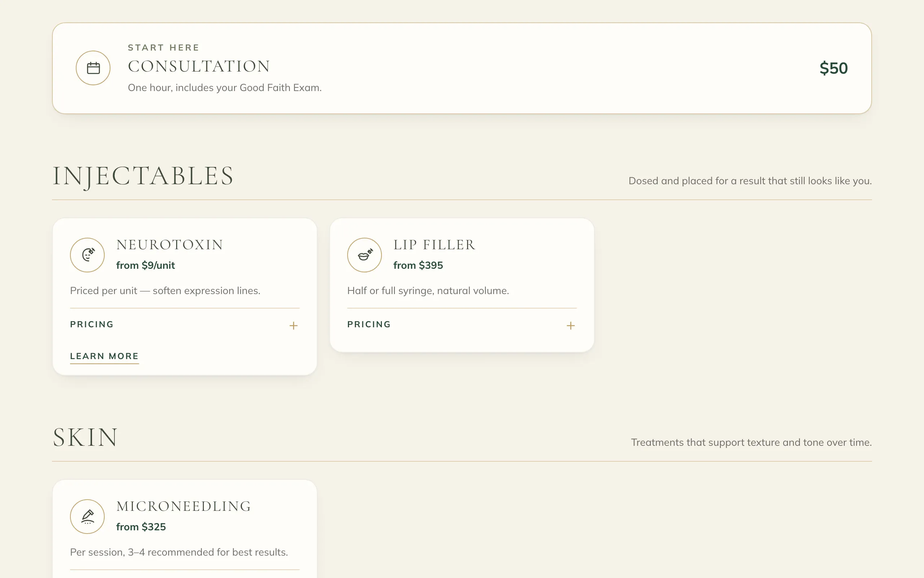Open the Neurotoxin PRICING label
This screenshot has width=924, height=578.
point(92,324)
